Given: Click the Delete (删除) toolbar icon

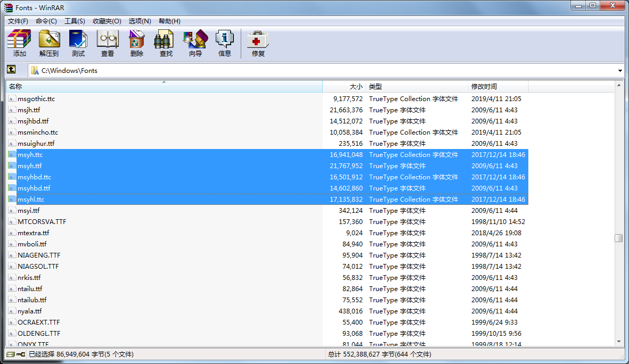Looking at the screenshot, I should 137,43.
